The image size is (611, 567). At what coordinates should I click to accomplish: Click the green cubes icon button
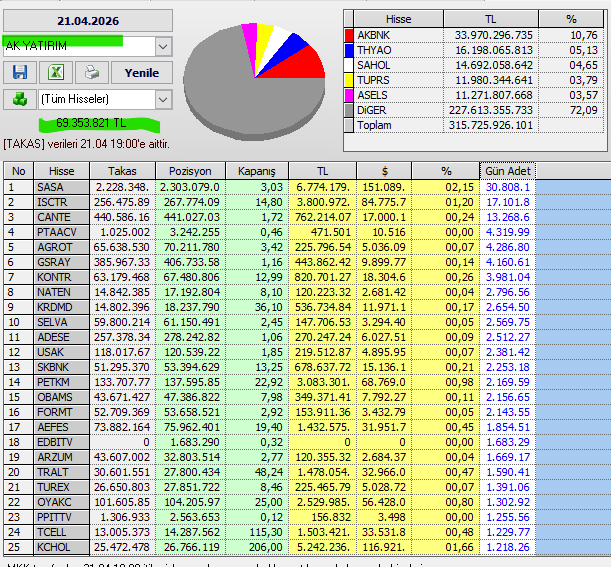click(20, 99)
